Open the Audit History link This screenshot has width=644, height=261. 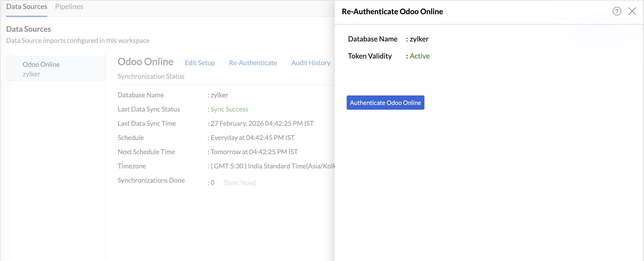point(311,63)
